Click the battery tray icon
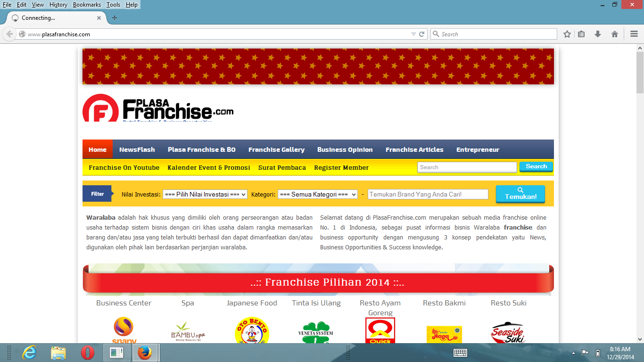The width and height of the screenshot is (644, 362). (x=598, y=353)
